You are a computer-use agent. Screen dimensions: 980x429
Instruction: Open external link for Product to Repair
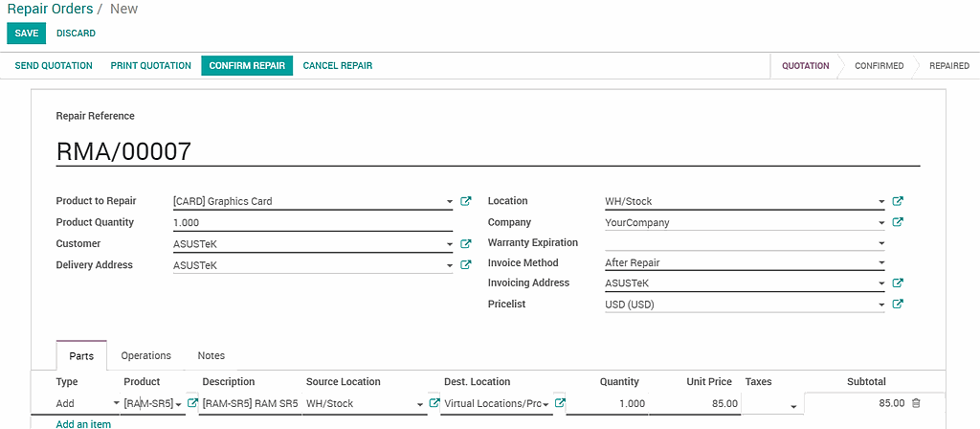click(x=466, y=202)
